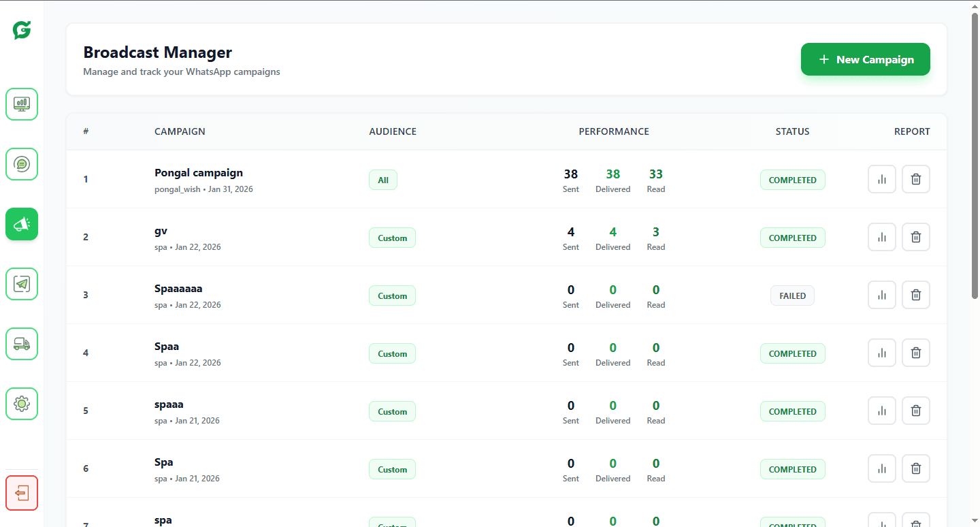Screen dimensions: 980x527
Task: Delete the gv campaign
Action: (x=915, y=237)
